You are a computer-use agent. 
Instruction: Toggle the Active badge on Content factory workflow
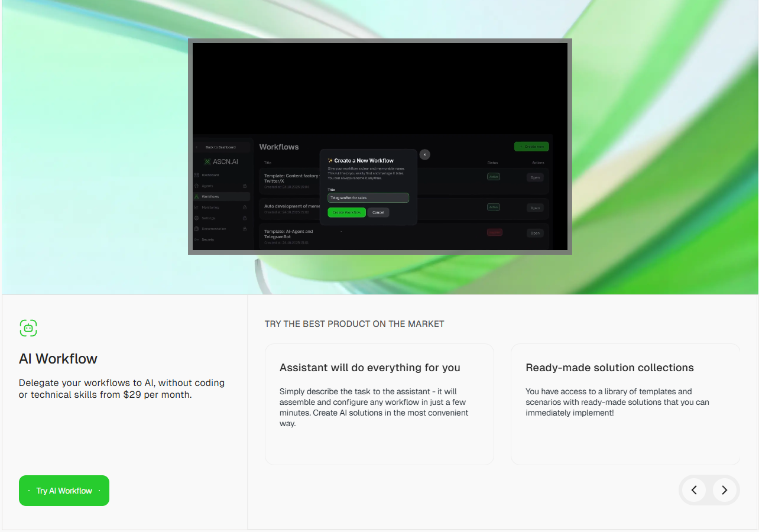tap(494, 176)
